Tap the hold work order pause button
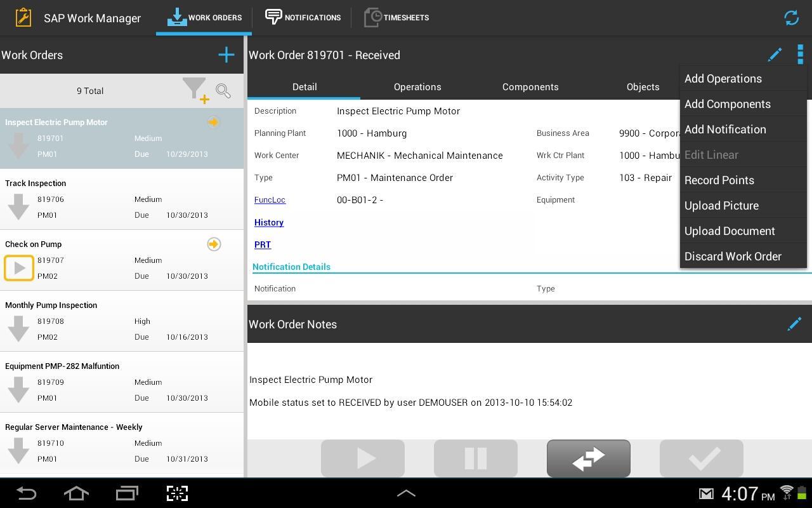Screen dimensions: 812x508 click(476, 458)
